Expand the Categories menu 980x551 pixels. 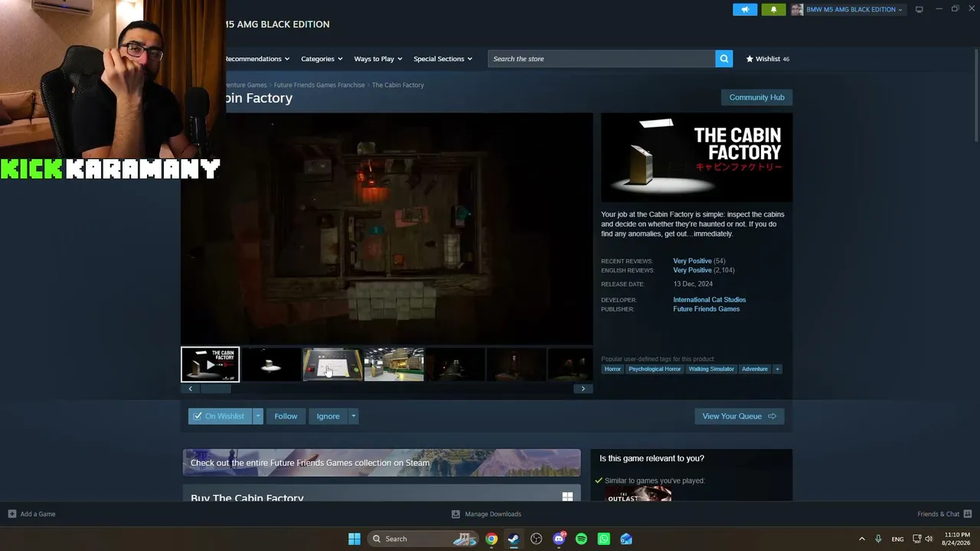pyautogui.click(x=322, y=59)
